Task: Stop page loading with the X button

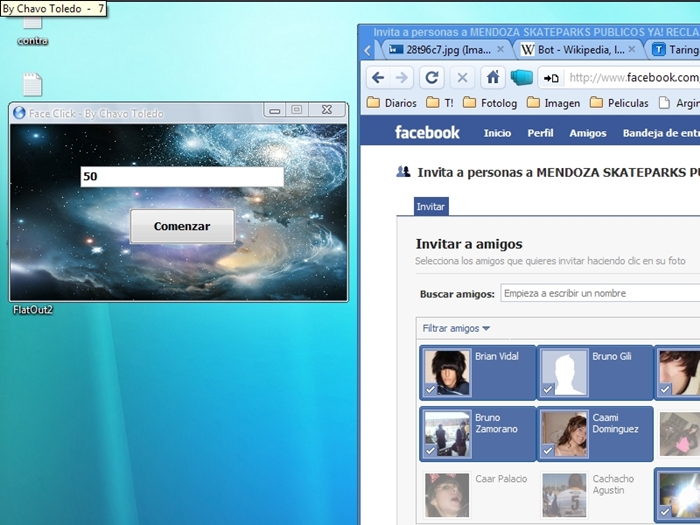Action: click(x=462, y=78)
